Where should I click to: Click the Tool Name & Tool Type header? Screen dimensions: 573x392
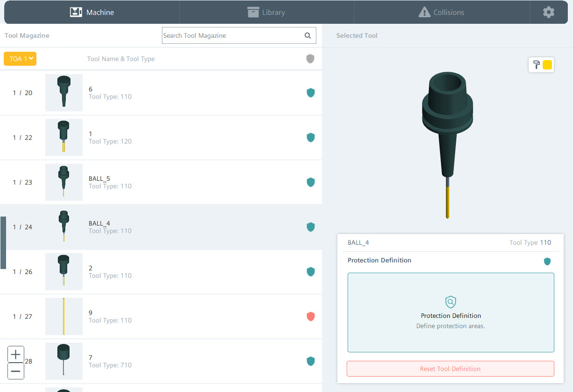(121, 59)
